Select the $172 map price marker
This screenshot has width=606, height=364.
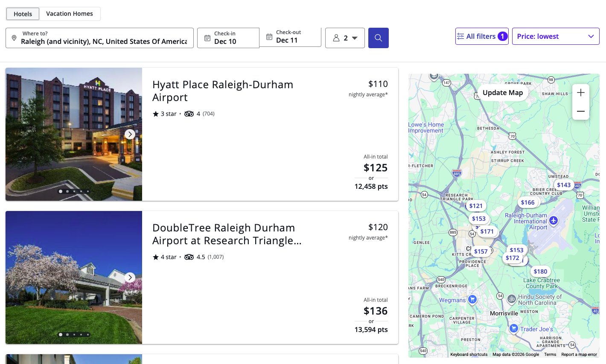513,258
